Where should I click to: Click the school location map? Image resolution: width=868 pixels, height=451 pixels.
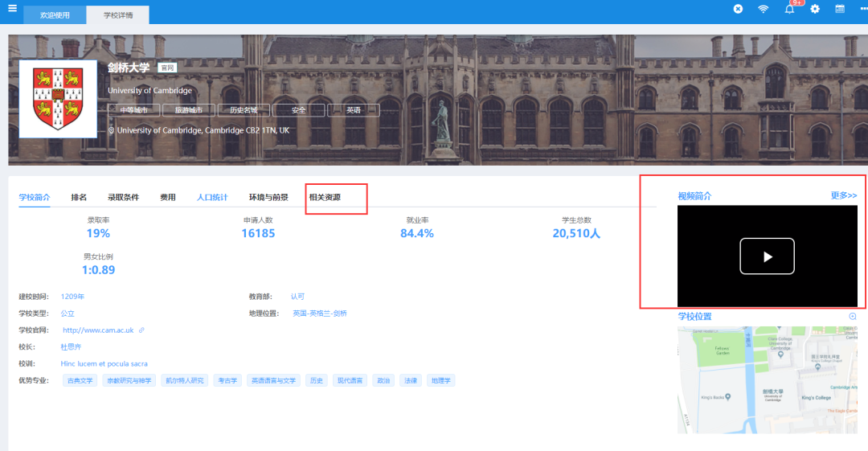[767, 379]
